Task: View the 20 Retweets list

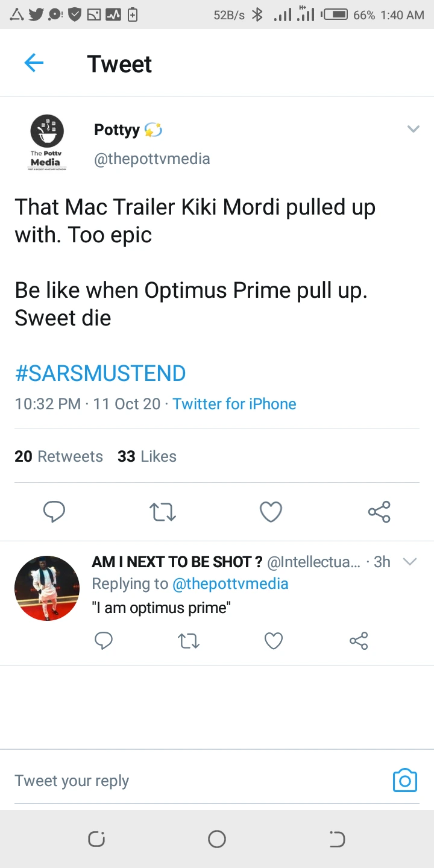Action: tap(58, 456)
